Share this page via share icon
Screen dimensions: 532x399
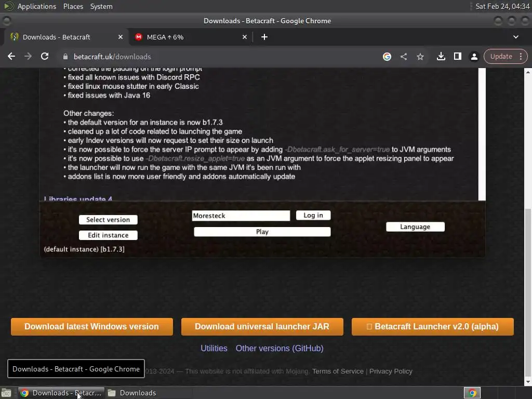pos(403,57)
